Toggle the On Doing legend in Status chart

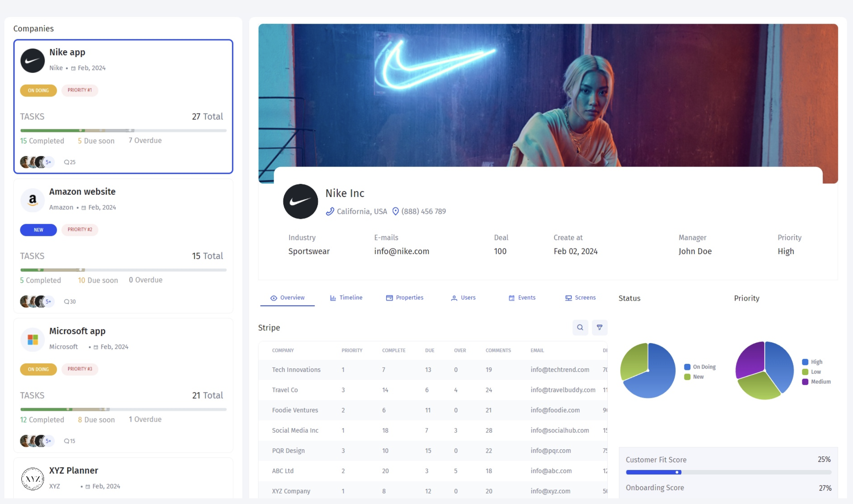[x=700, y=367]
